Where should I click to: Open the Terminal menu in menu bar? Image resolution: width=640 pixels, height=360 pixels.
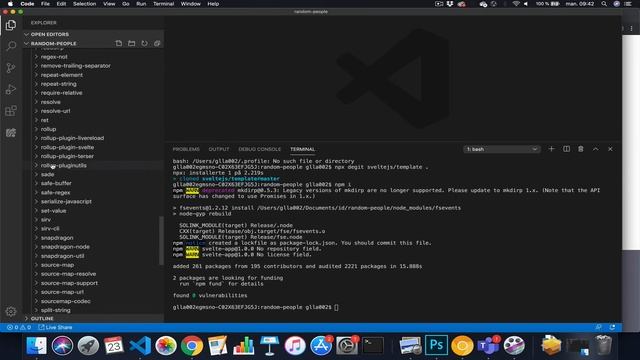(163, 4)
